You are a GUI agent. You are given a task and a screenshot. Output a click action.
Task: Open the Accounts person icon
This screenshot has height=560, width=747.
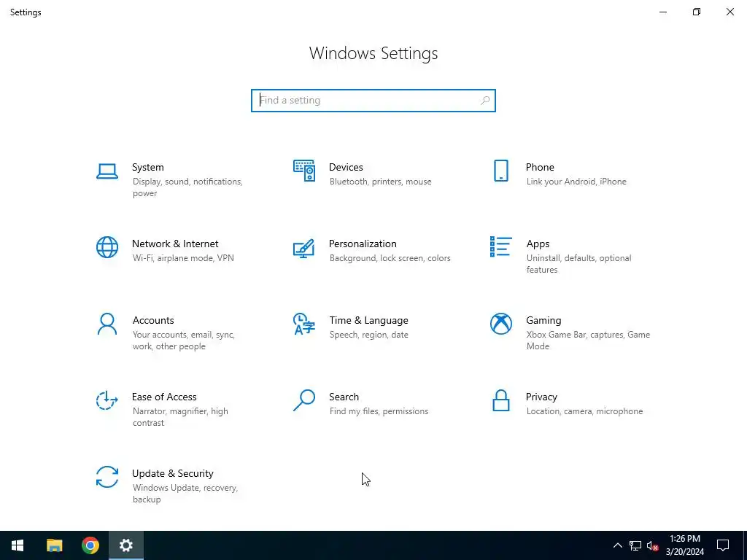coord(107,324)
